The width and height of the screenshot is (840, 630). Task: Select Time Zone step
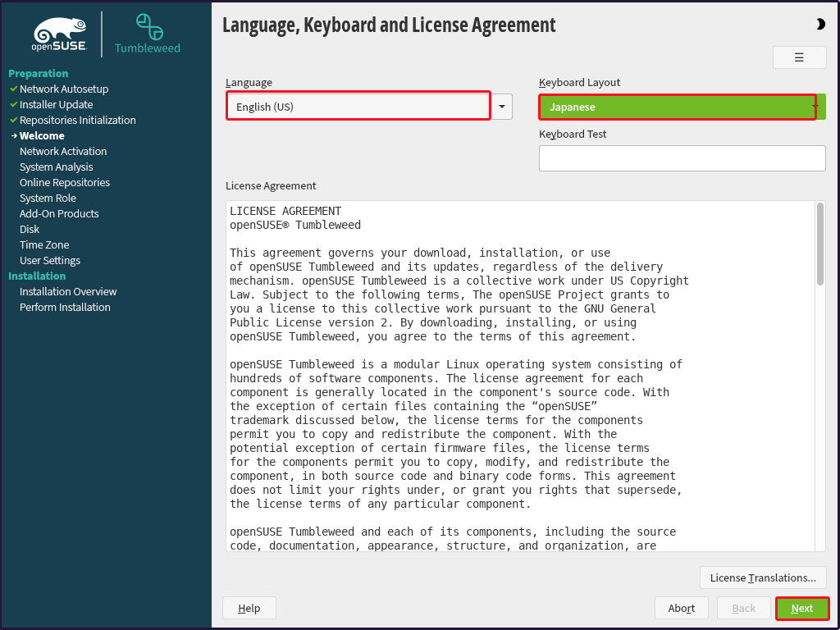(44, 244)
